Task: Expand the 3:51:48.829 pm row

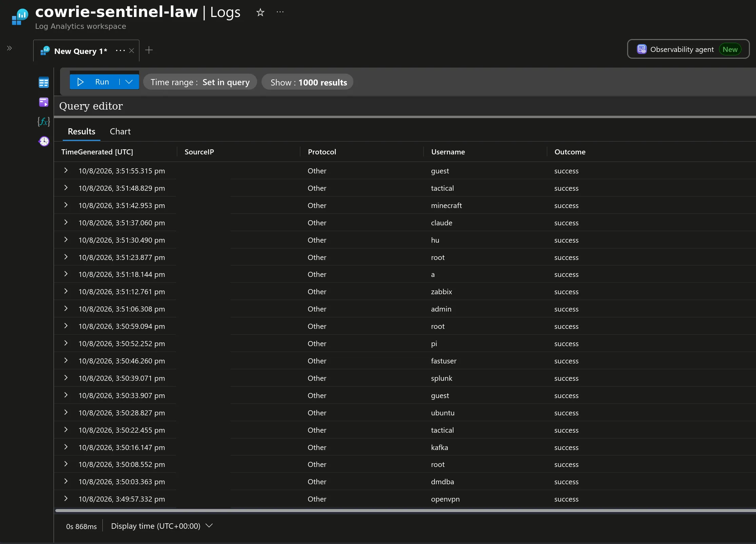Action: (66, 188)
